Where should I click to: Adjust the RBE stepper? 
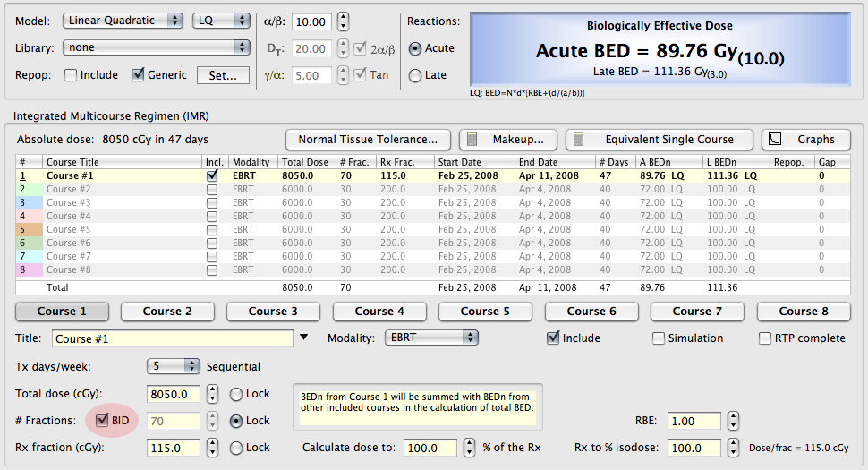pyautogui.click(x=732, y=422)
